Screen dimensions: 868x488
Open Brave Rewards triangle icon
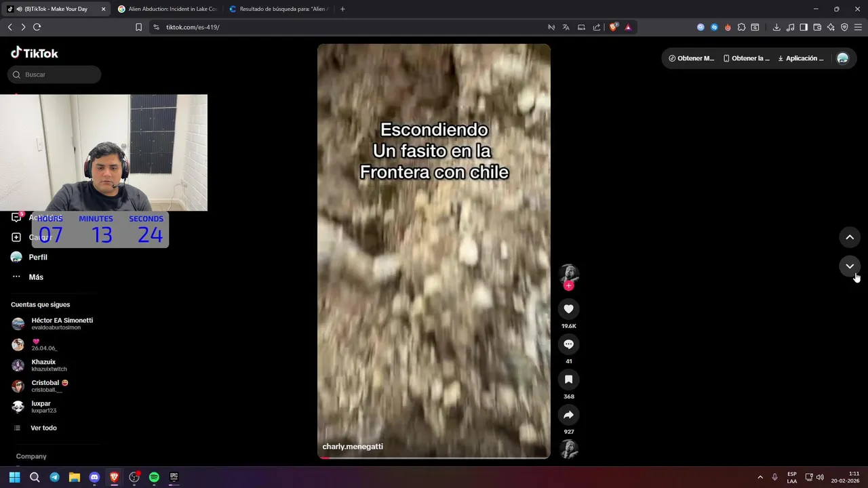628,27
